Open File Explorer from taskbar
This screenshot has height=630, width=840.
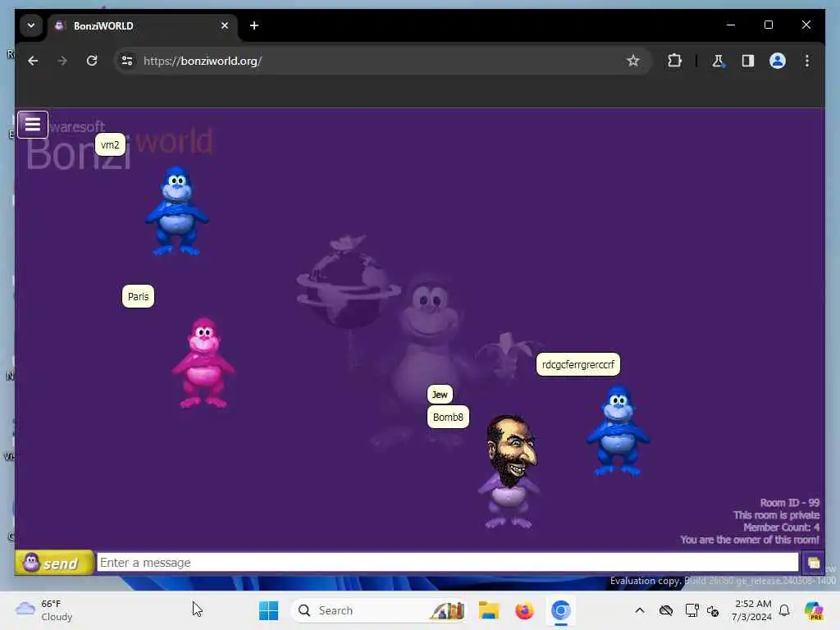[489, 610]
